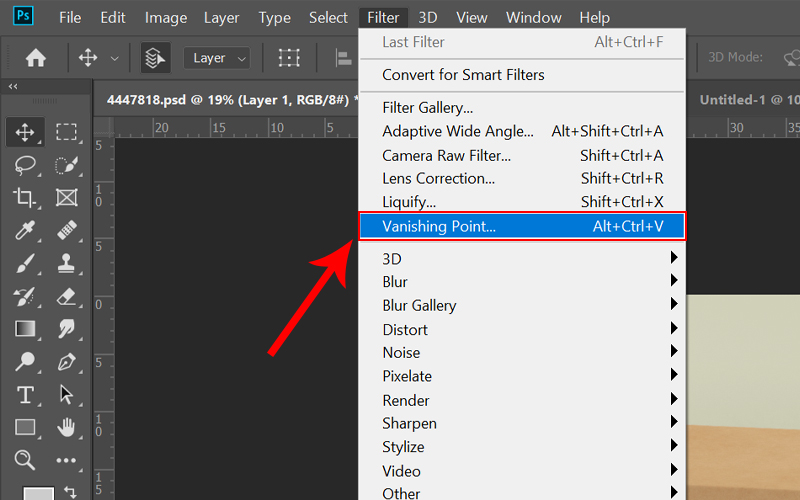Open the File menu

(x=70, y=18)
